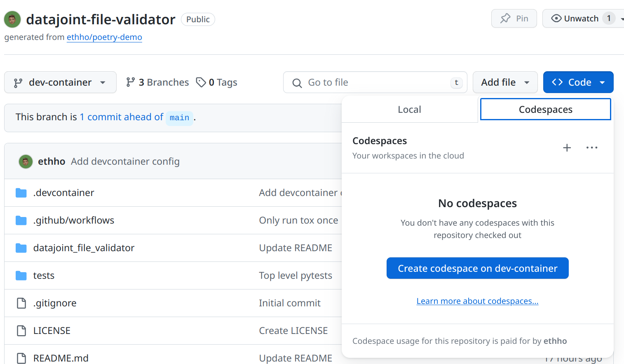
Task: Open the README.md file
Action: [x=61, y=358]
